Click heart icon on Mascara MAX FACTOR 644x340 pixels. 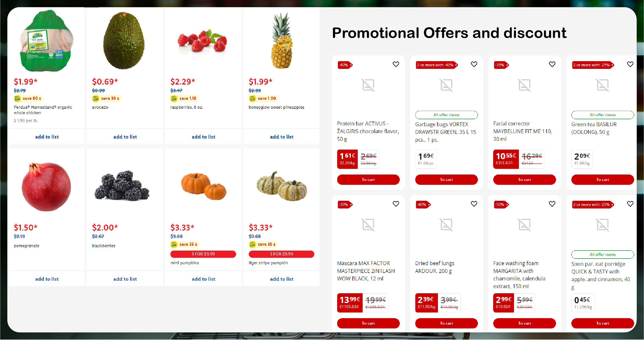pos(396,204)
